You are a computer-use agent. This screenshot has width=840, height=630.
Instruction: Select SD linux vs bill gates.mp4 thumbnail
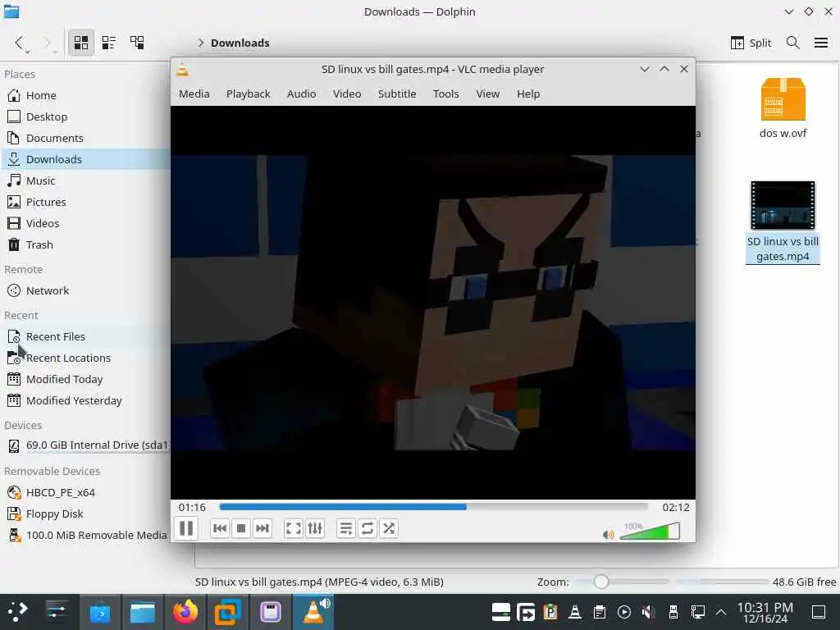(x=783, y=206)
